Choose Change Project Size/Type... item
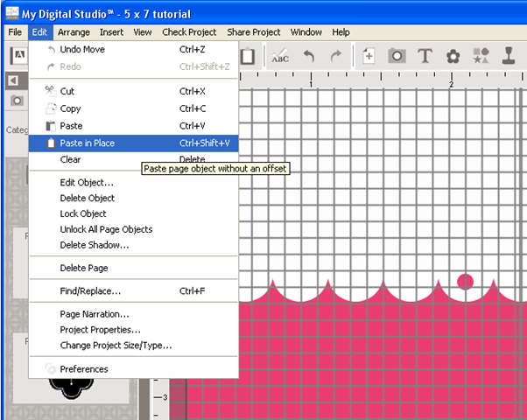This screenshot has height=420, width=527. coord(134,346)
